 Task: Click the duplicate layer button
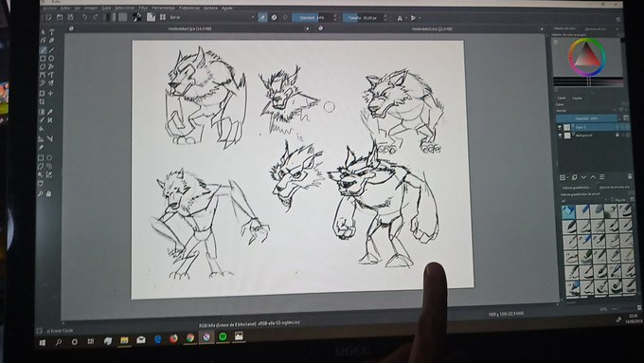574,177
